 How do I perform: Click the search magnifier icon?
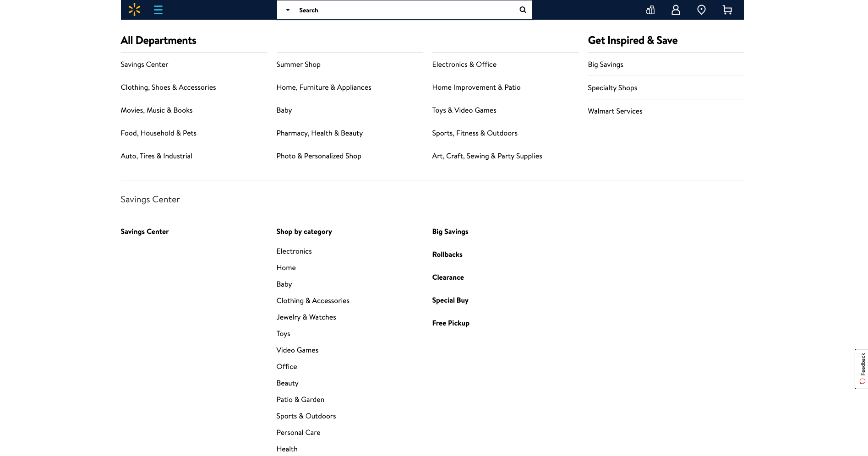[523, 10]
